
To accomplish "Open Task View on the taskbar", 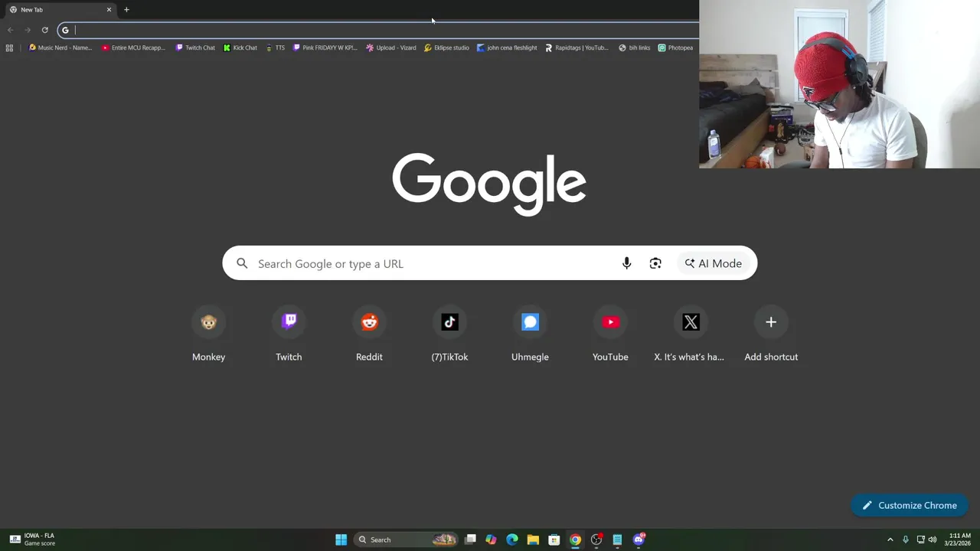I will (470, 540).
